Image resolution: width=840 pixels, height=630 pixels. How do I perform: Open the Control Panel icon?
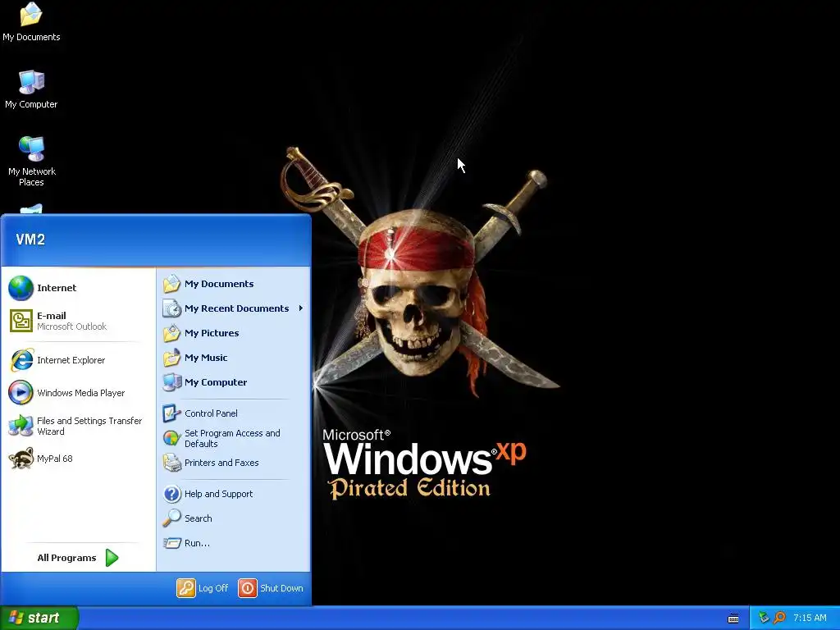172,413
